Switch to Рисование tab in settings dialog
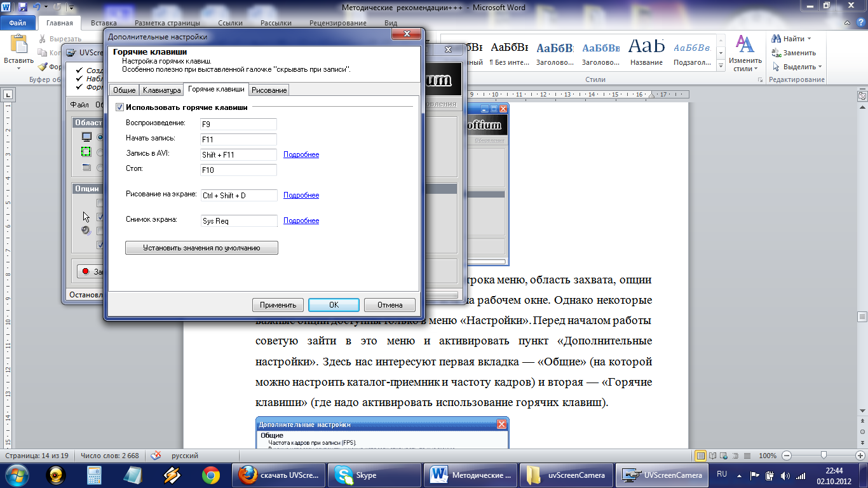Screen dimensions: 868x488 tap(269, 90)
